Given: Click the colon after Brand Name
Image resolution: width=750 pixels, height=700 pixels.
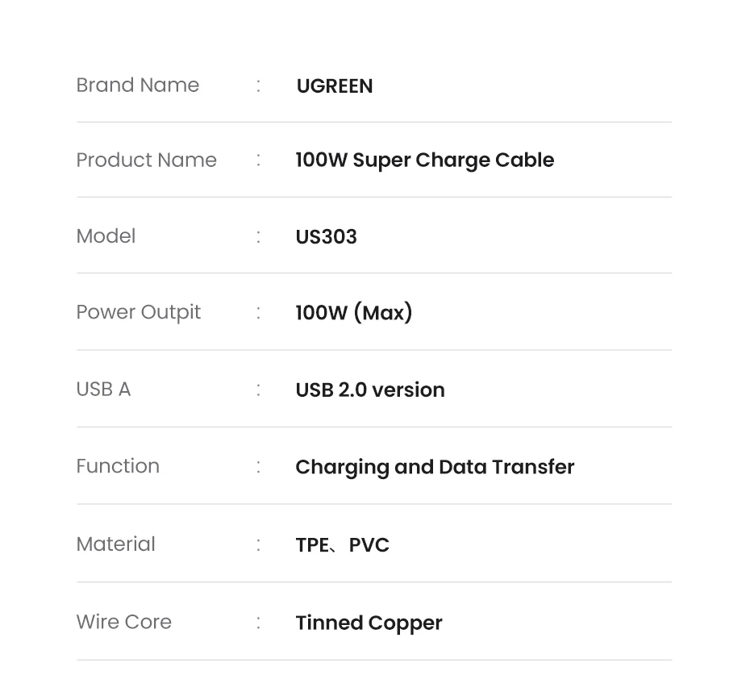Looking at the screenshot, I should (x=258, y=85).
